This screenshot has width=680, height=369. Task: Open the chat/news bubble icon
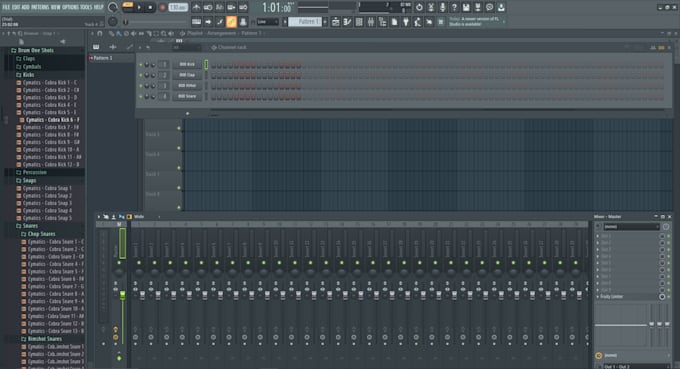pyautogui.click(x=490, y=7)
